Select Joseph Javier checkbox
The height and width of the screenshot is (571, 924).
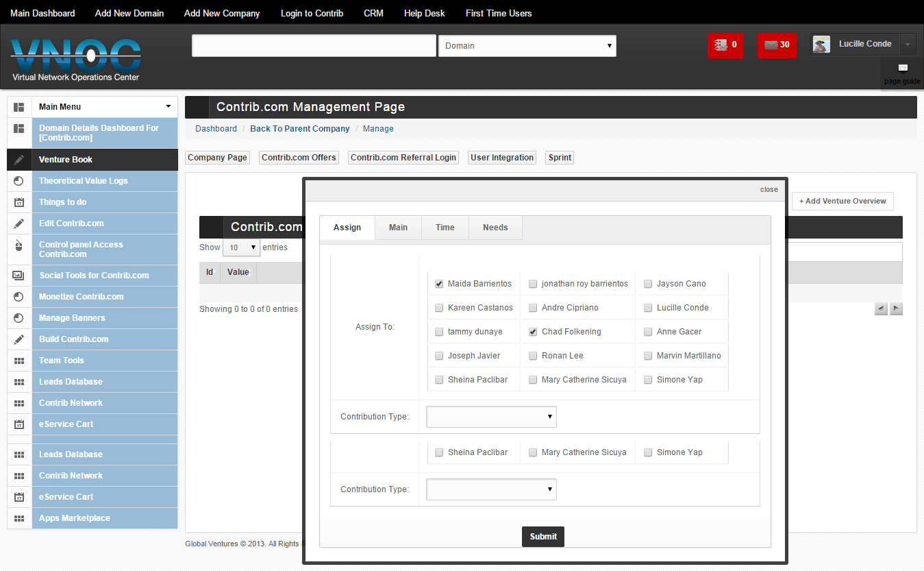(x=439, y=356)
